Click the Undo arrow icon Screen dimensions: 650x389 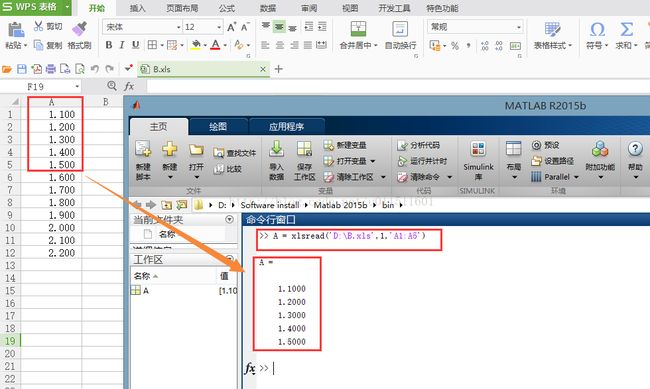click(x=95, y=69)
